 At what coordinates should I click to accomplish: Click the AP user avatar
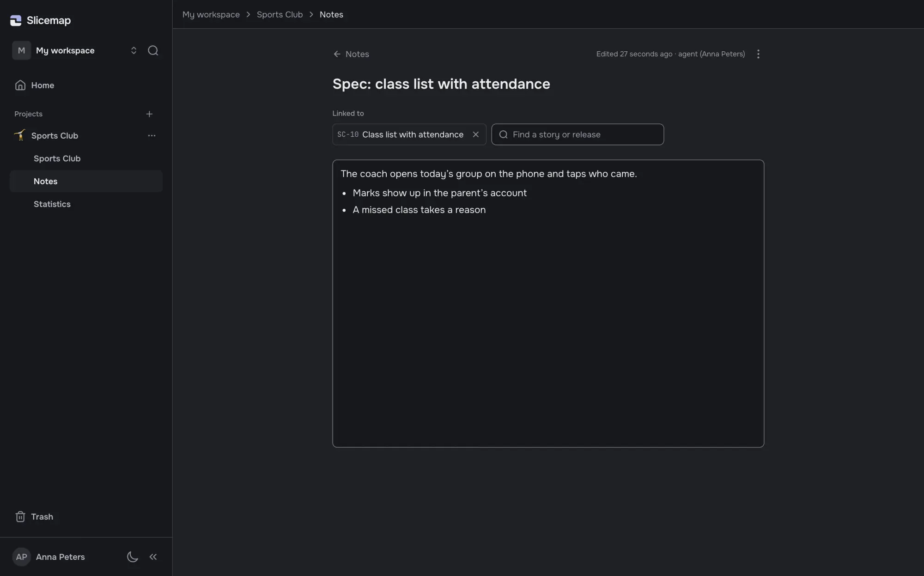[x=21, y=557]
